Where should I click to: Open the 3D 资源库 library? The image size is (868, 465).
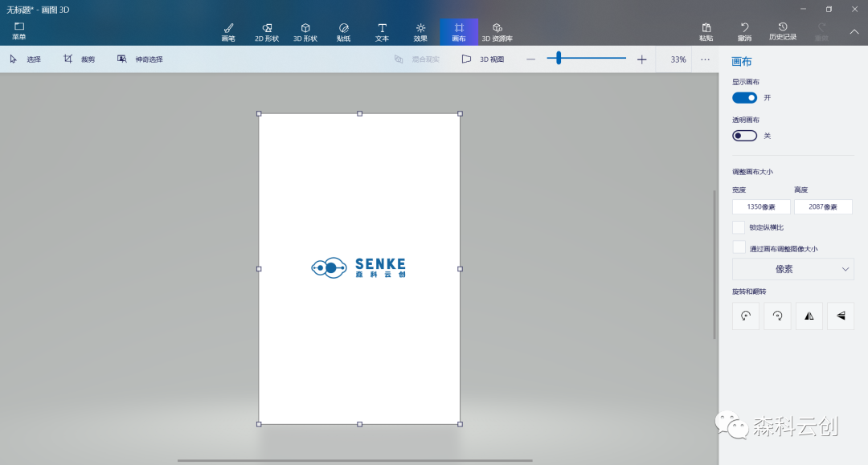tap(497, 32)
